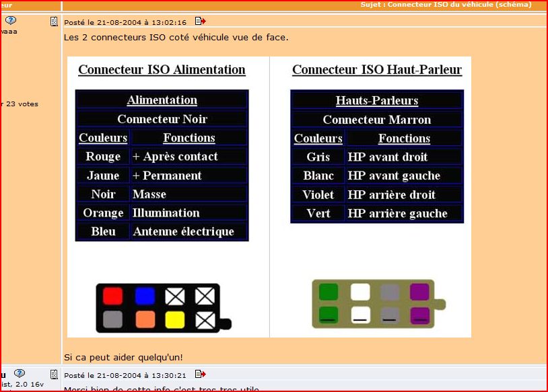Click the permalink arrow icon of the 13:02:16 post
Viewport: 548px width, 392px height.
coord(200,22)
